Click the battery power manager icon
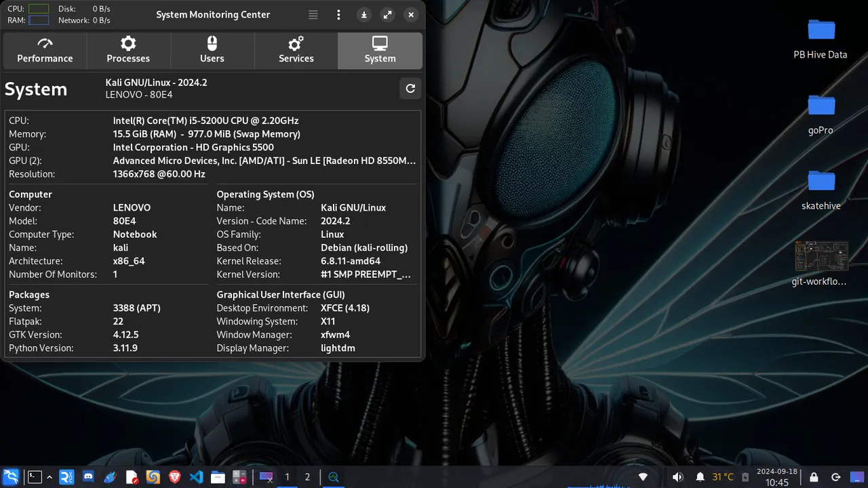 tap(745, 477)
